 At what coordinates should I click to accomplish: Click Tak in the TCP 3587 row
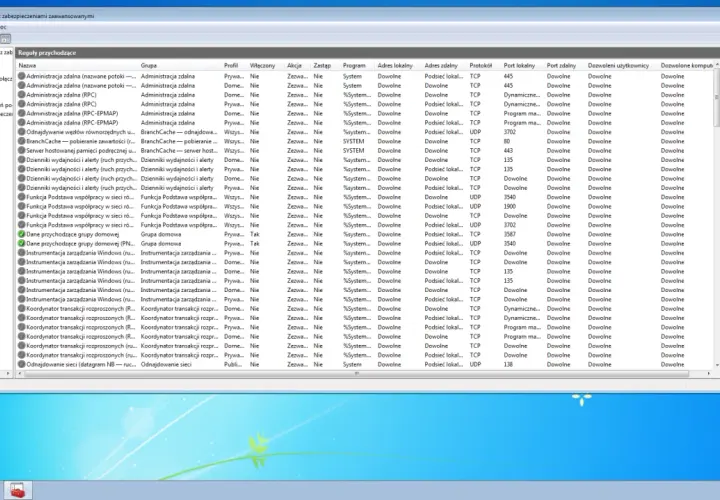point(254,234)
